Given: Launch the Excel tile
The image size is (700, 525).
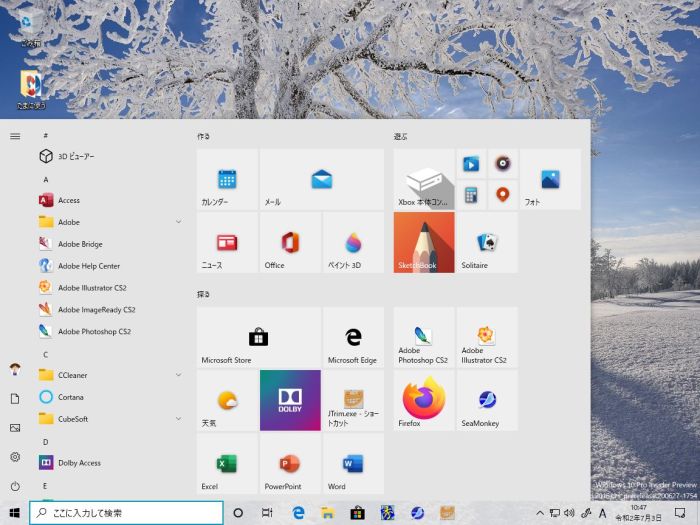Looking at the screenshot, I should (x=227, y=463).
